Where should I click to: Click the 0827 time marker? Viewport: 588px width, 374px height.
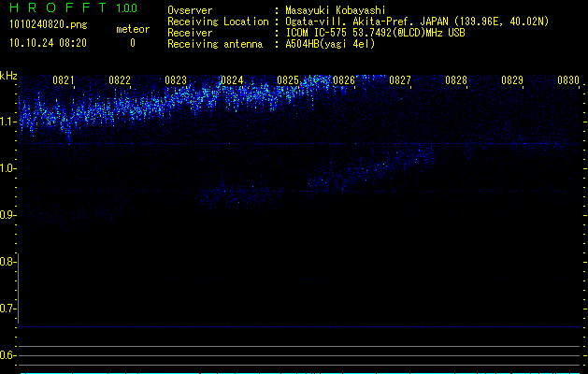(x=400, y=80)
